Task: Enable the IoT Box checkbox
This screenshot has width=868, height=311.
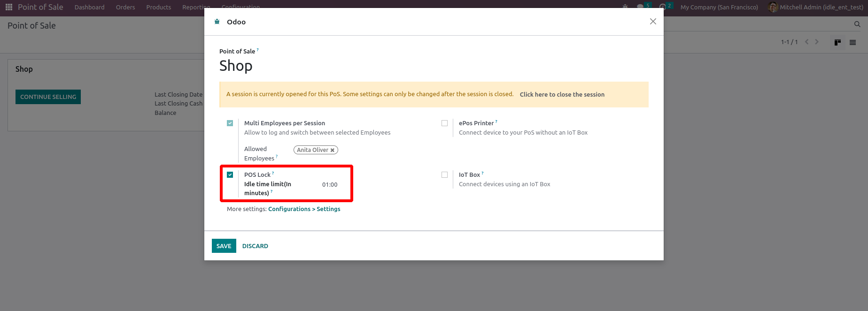Action: tap(444, 174)
